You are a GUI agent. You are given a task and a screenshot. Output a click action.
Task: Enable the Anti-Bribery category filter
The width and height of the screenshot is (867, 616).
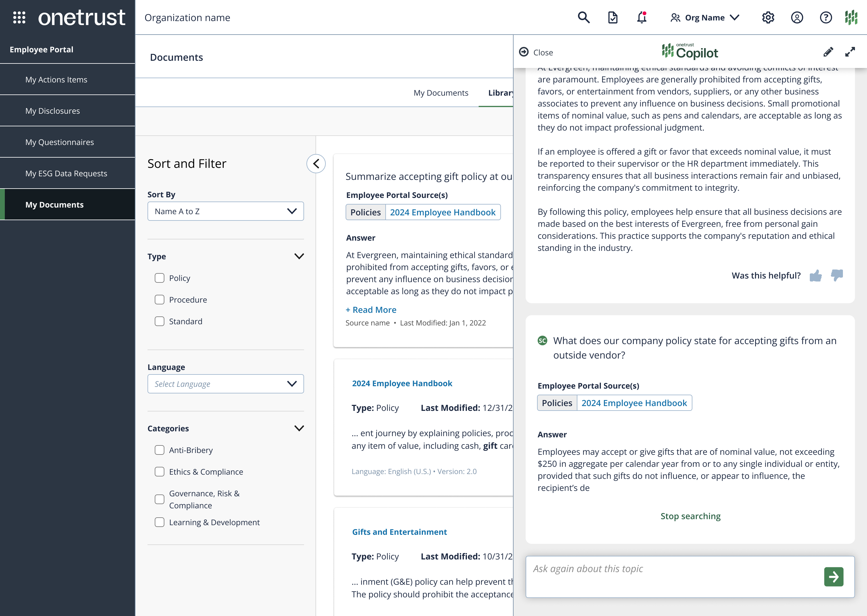pos(159,450)
